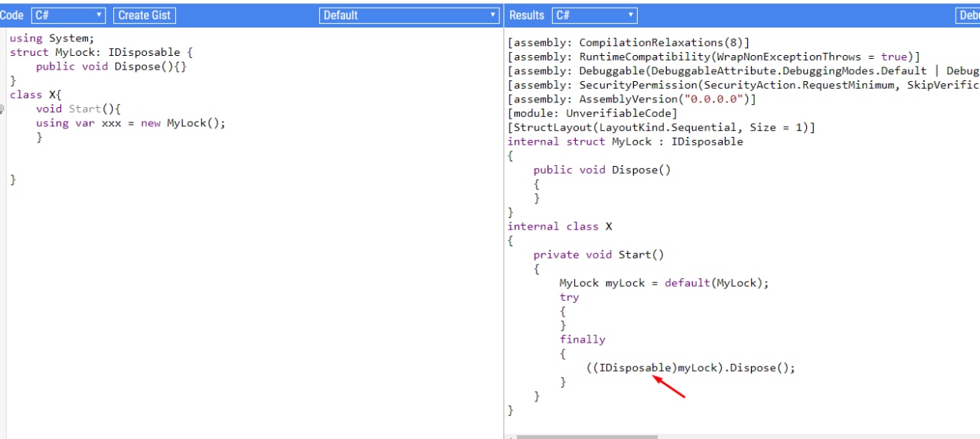Click the CompilationRelaxations(8) assembly attribute line
The width and height of the screenshot is (980, 439).
[629, 43]
